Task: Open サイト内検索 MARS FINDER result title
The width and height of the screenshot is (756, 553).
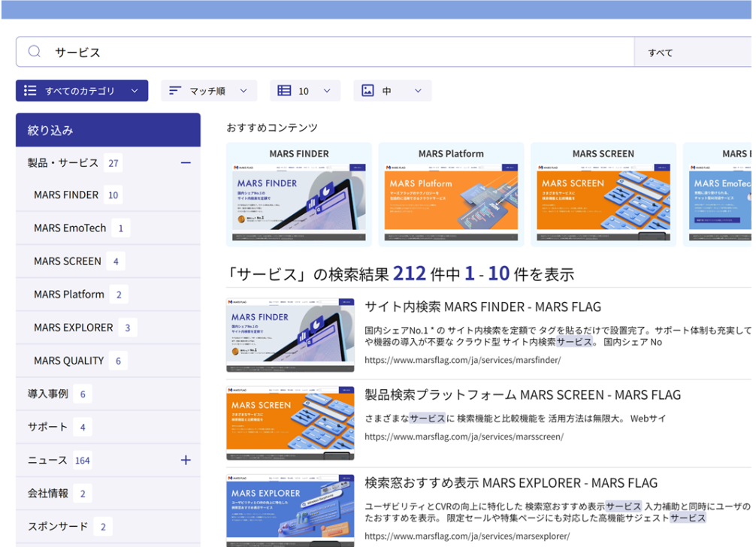Action: (483, 307)
